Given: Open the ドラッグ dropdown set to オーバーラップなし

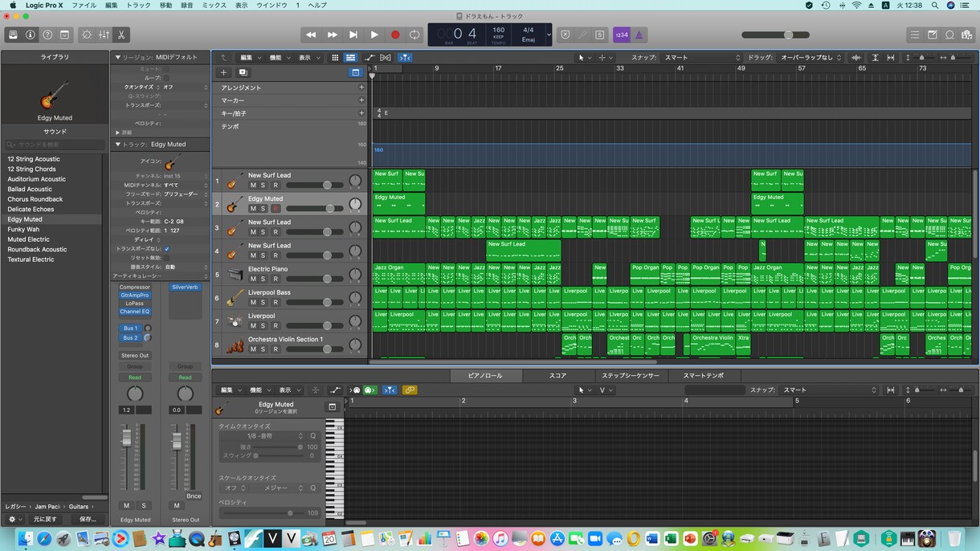Looking at the screenshot, I should tap(811, 58).
